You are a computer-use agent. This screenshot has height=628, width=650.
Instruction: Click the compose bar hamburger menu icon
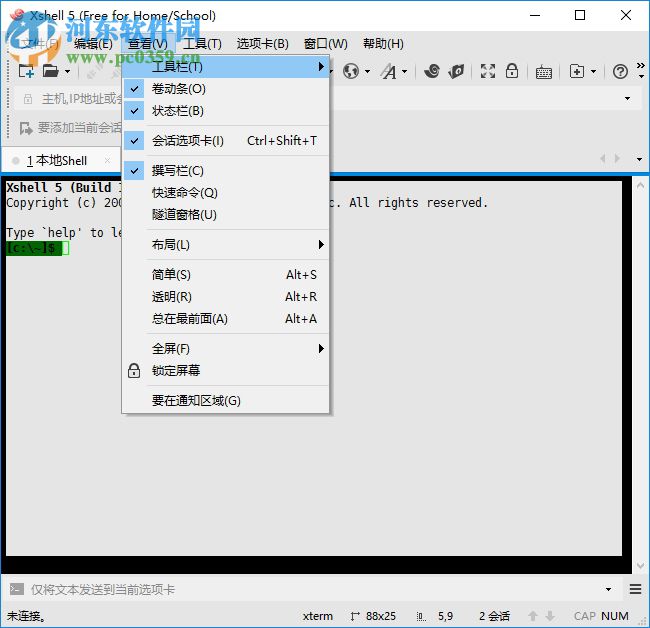click(x=635, y=589)
